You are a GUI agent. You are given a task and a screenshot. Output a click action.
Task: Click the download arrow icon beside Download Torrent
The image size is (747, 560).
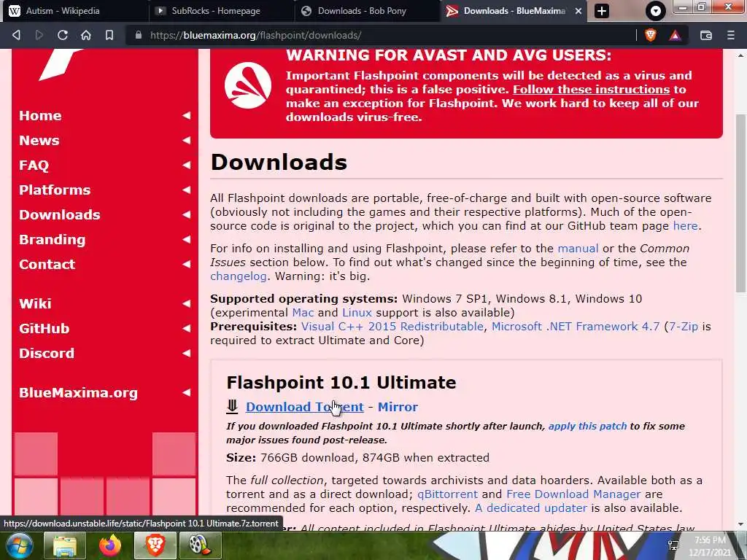[x=232, y=406]
